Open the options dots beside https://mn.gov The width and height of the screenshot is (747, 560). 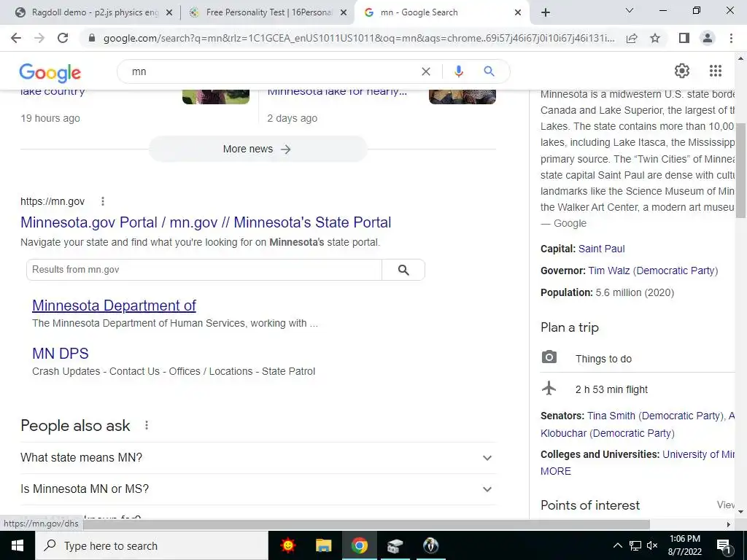click(x=102, y=201)
